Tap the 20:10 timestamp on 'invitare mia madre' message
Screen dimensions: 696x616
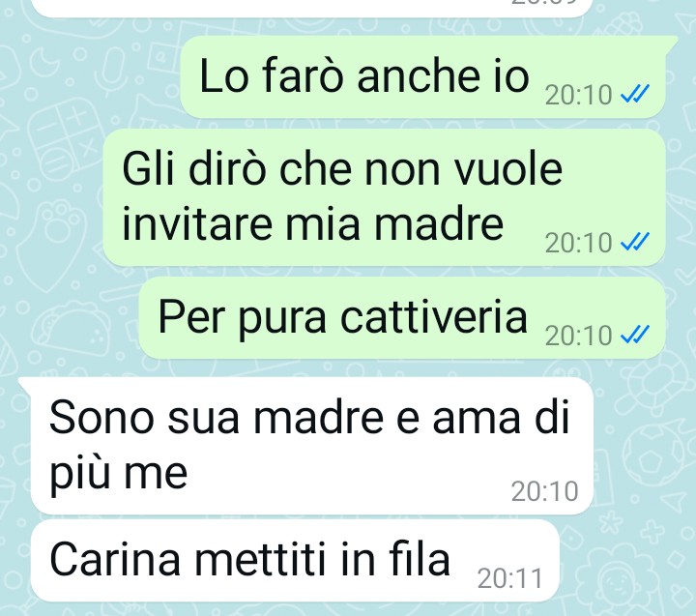(x=578, y=243)
